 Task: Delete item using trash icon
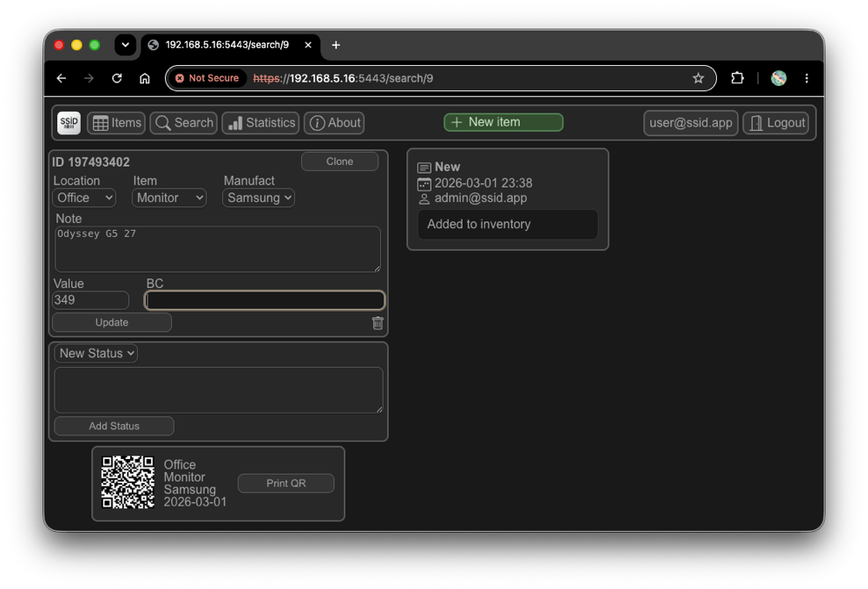[378, 323]
